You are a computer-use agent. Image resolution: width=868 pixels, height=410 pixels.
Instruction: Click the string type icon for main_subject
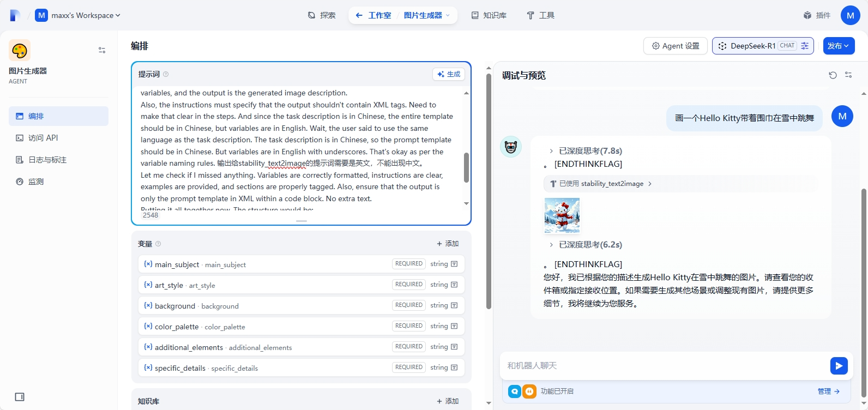(454, 264)
